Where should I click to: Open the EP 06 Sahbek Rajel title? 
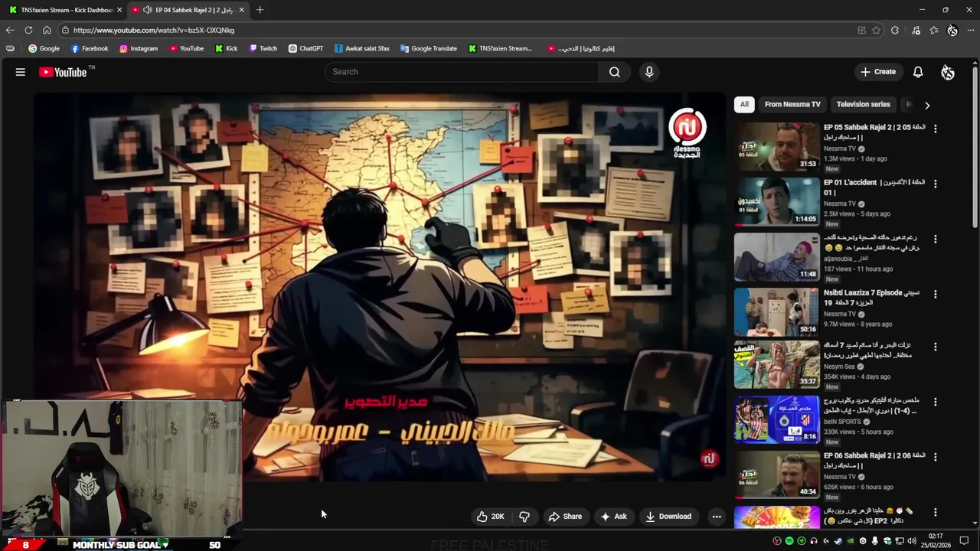tap(874, 460)
